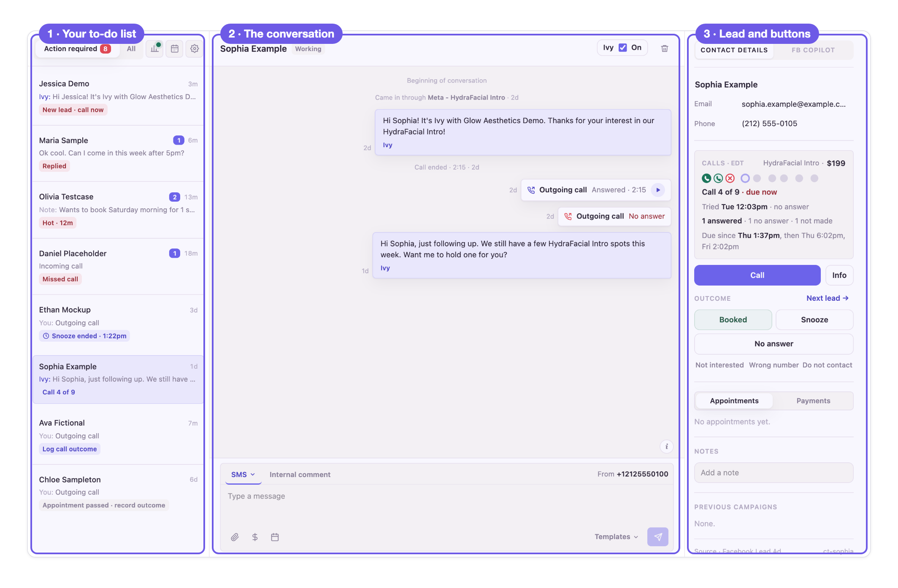Open Olivia Testcase conversation
The height and width of the screenshot is (588, 898).
(118, 210)
